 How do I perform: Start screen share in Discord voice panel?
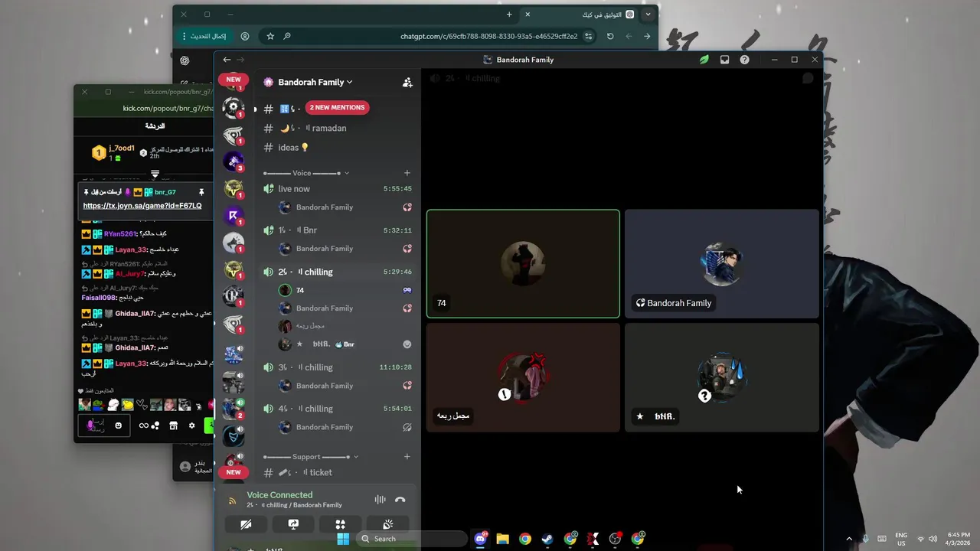293,524
